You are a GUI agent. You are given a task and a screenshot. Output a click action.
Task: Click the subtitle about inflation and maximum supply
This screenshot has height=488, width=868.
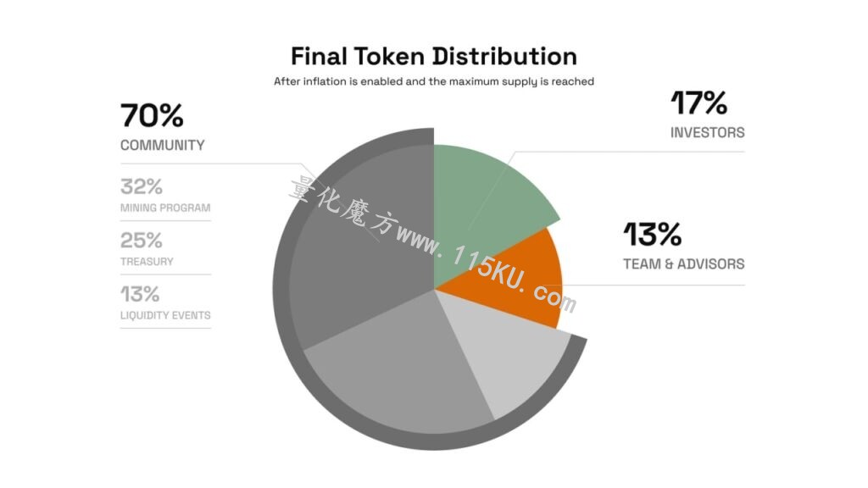433,81
